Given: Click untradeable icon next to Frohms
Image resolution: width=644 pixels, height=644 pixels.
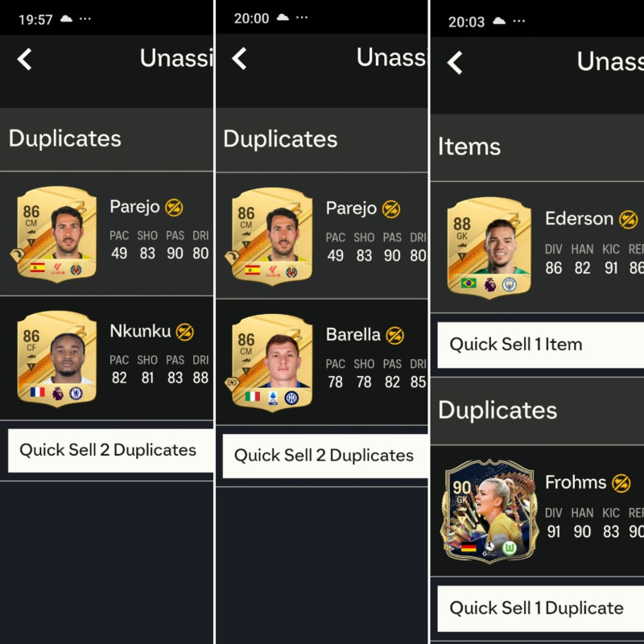Looking at the screenshot, I should pos(621,483).
